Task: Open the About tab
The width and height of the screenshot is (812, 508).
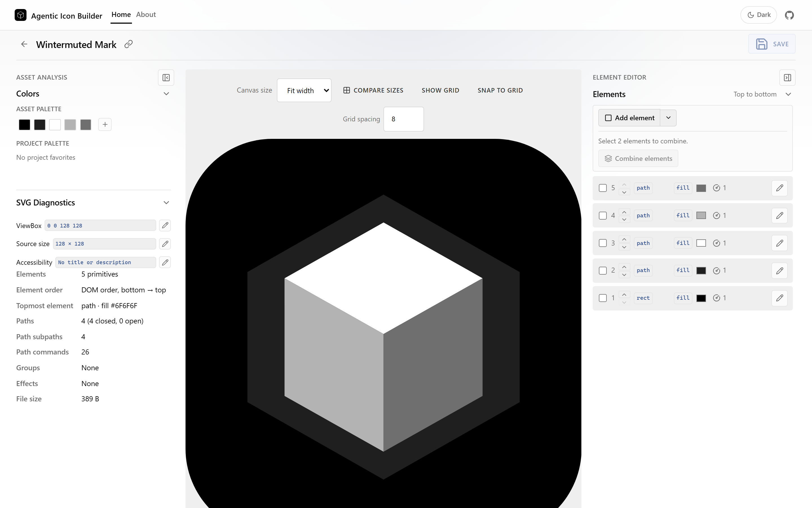Action: [x=146, y=15]
